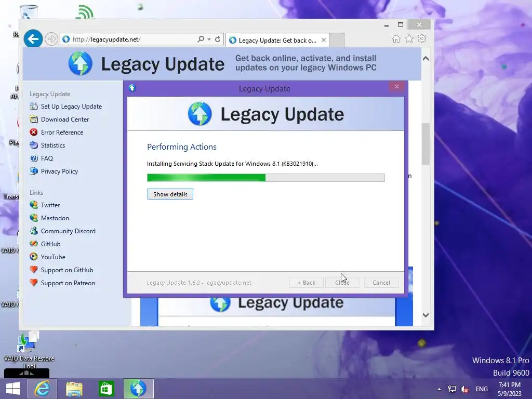Viewport: 532px width, 399px height.
Task: Click the red Error Reference icon
Action: pyautogui.click(x=34, y=132)
